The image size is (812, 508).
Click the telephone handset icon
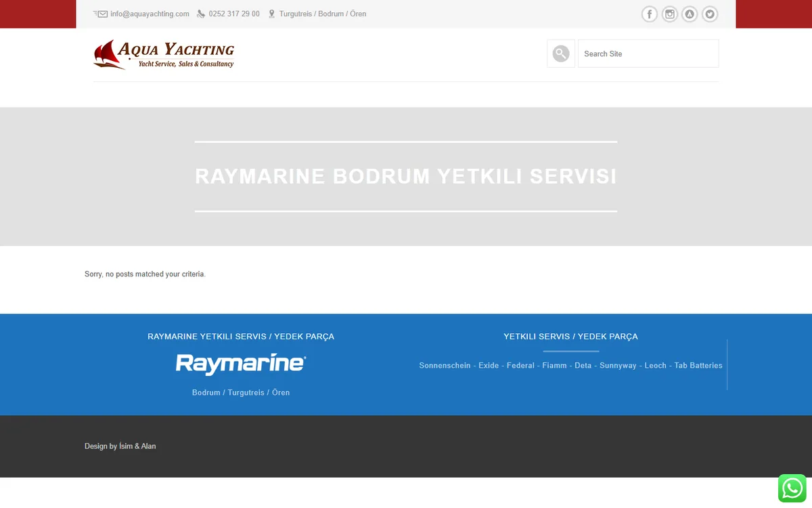coord(201,14)
